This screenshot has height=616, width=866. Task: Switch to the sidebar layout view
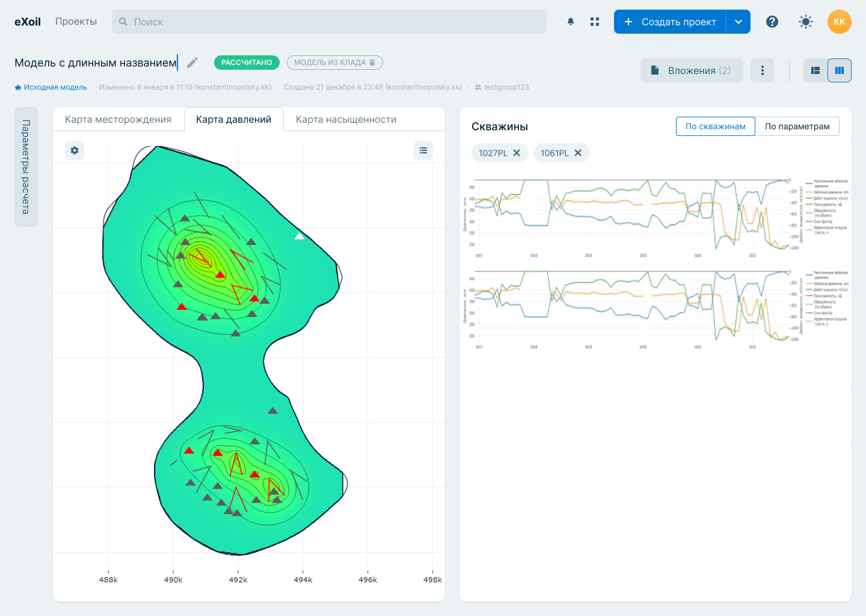[x=815, y=70]
